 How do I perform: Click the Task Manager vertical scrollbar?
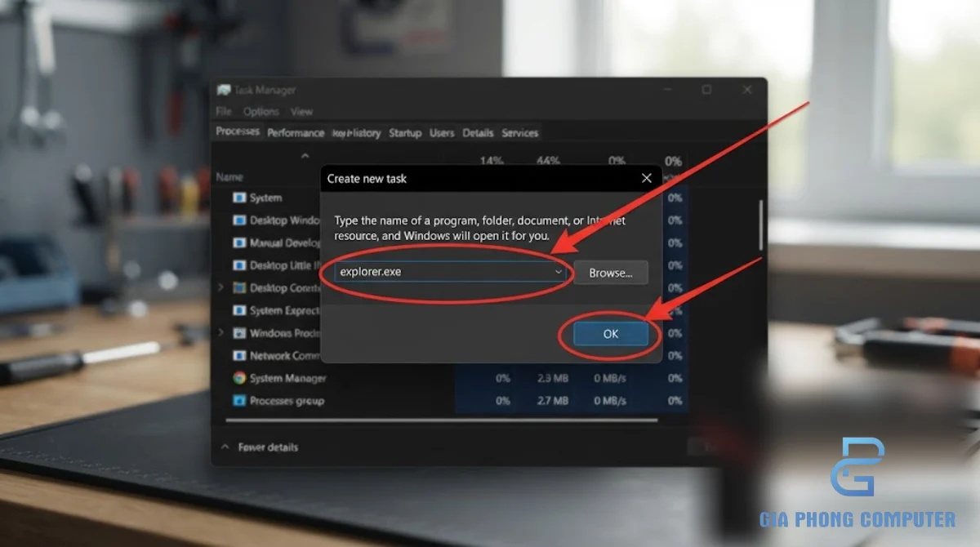[x=761, y=225]
